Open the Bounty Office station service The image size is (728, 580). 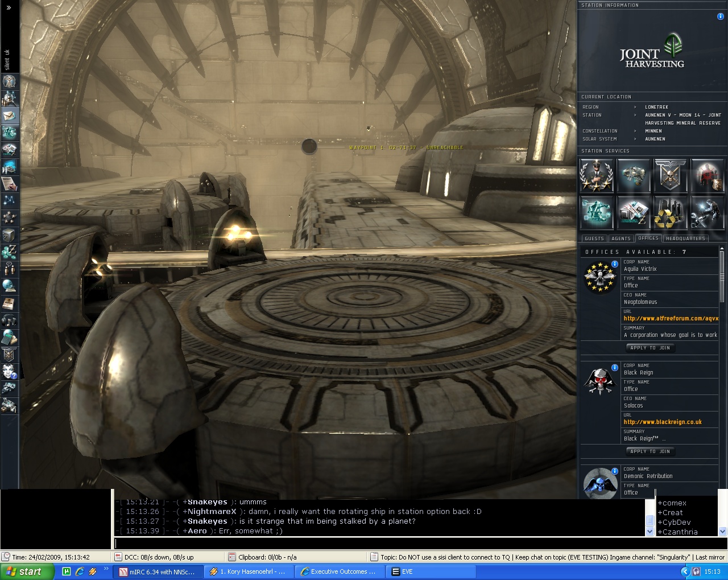(707, 176)
